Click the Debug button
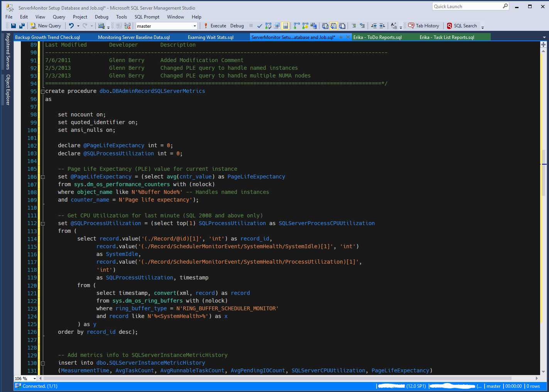The width and height of the screenshot is (549, 392). [237, 25]
